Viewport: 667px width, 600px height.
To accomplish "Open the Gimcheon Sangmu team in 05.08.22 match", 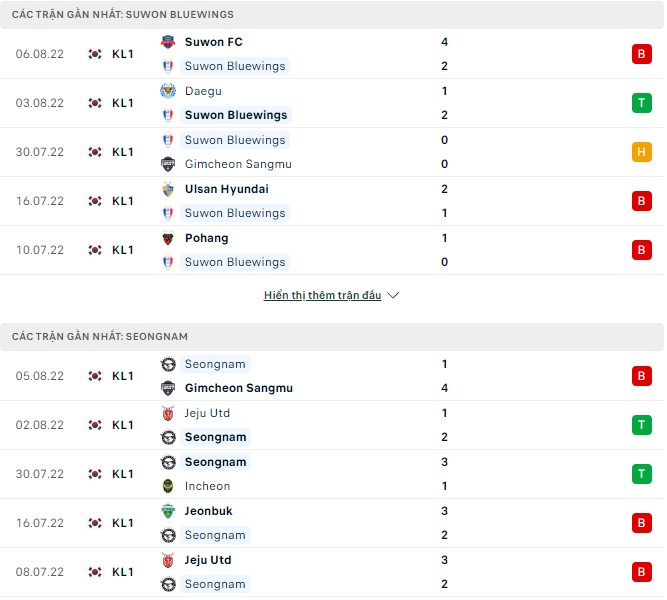I will click(238, 388).
